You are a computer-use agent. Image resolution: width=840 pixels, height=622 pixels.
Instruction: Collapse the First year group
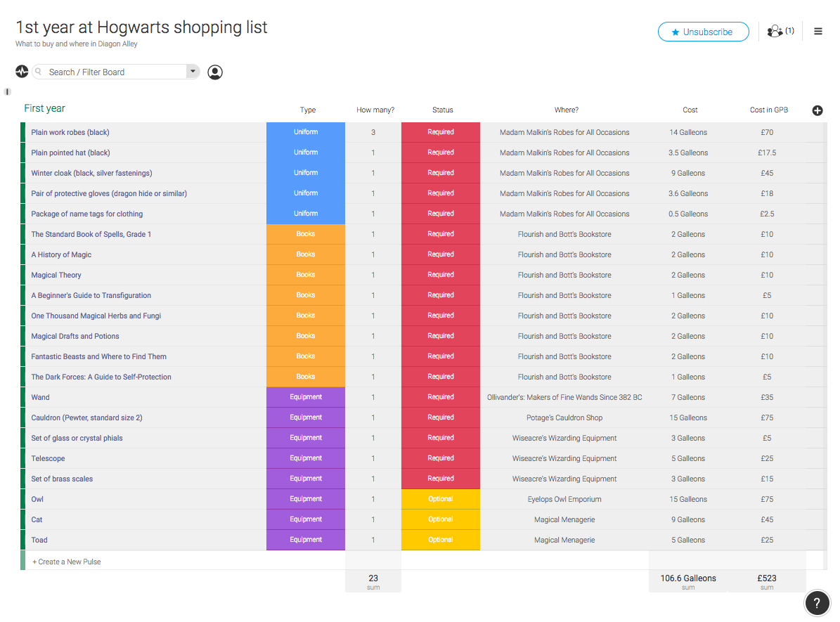(x=44, y=108)
